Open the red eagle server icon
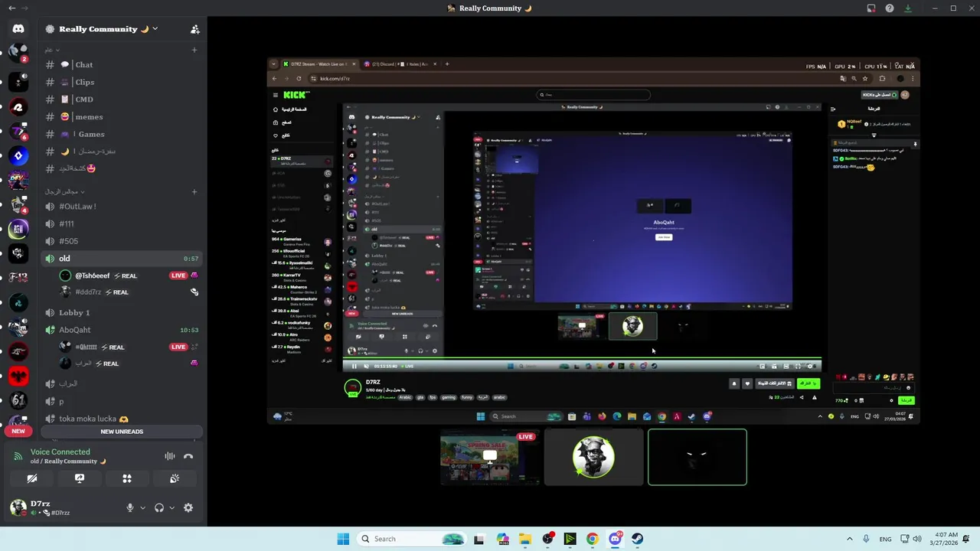The width and height of the screenshot is (980, 551). click(18, 376)
